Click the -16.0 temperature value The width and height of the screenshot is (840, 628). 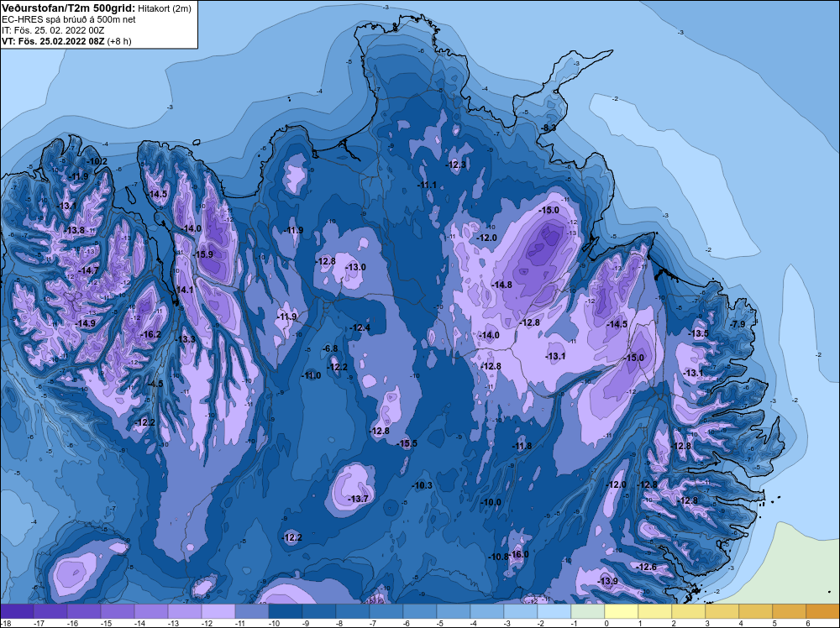(519, 555)
